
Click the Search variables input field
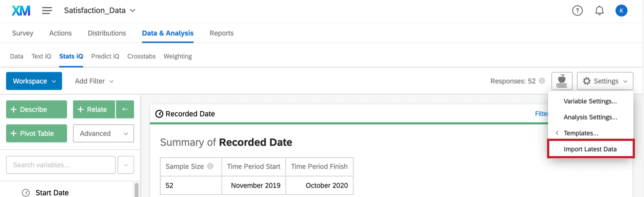61,165
